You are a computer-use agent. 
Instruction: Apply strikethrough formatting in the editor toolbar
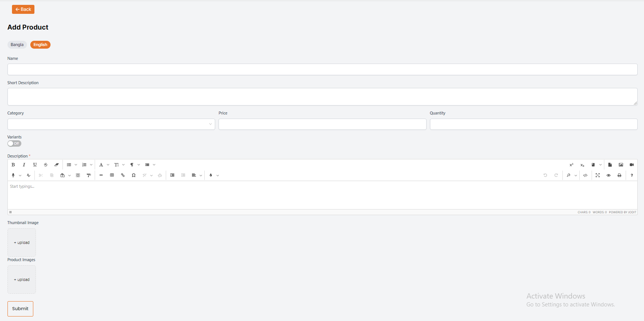point(46,165)
